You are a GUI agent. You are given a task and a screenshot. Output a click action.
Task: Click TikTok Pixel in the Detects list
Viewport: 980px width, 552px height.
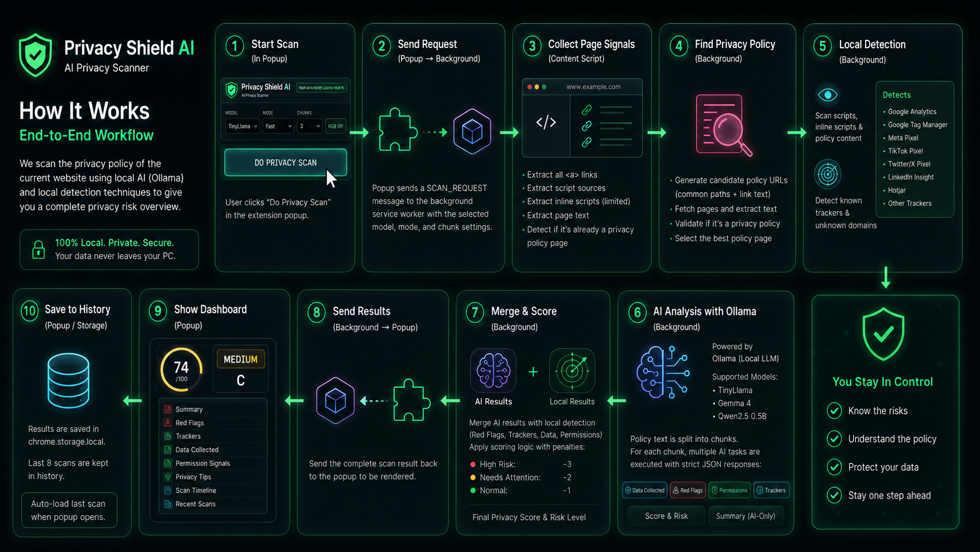[905, 151]
